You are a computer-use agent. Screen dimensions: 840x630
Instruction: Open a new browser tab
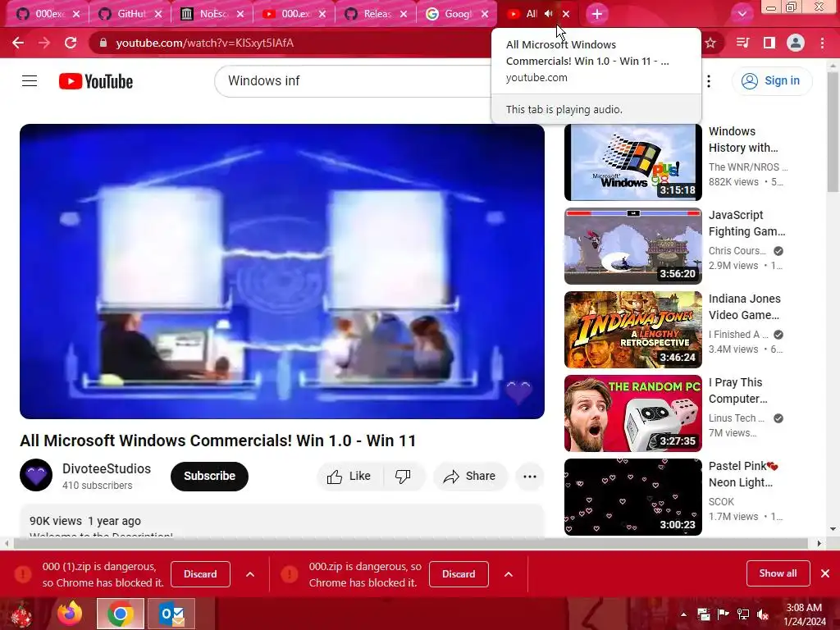(x=597, y=14)
